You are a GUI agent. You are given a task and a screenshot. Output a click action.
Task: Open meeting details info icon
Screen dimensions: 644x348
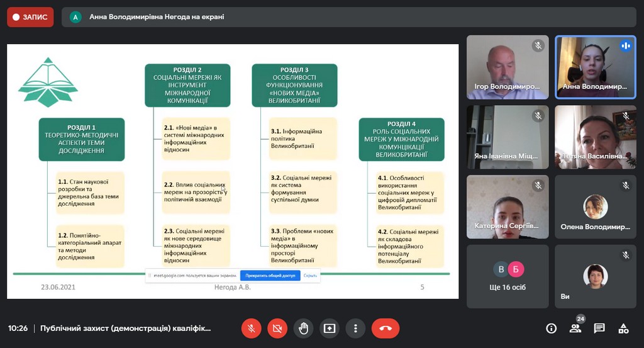(552, 328)
